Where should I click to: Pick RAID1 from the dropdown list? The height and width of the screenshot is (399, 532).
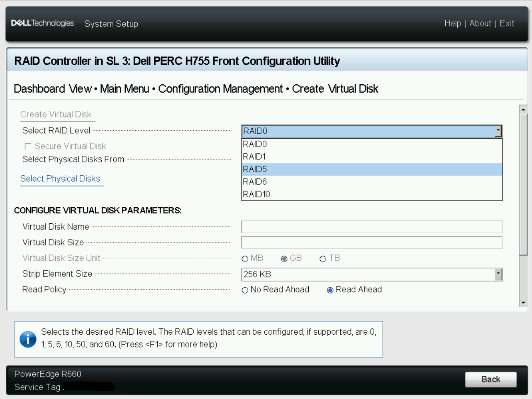coord(372,157)
